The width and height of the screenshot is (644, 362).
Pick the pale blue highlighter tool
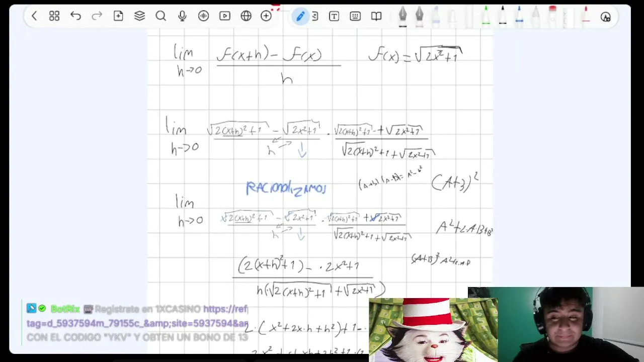tap(436, 16)
